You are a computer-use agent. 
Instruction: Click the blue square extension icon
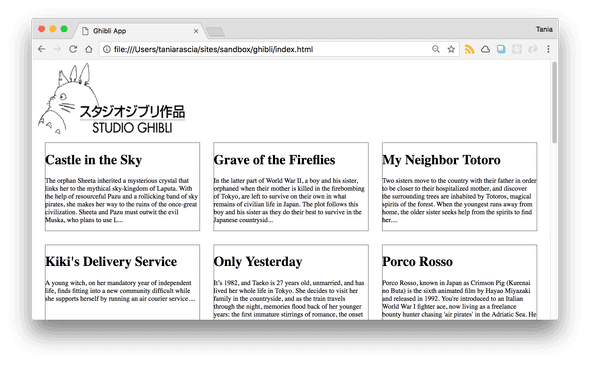[501, 49]
